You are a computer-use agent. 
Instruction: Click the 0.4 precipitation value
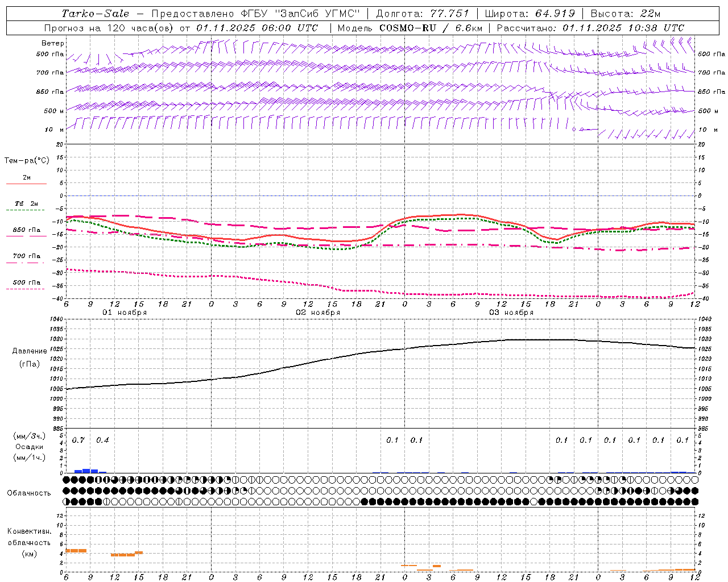102,440
